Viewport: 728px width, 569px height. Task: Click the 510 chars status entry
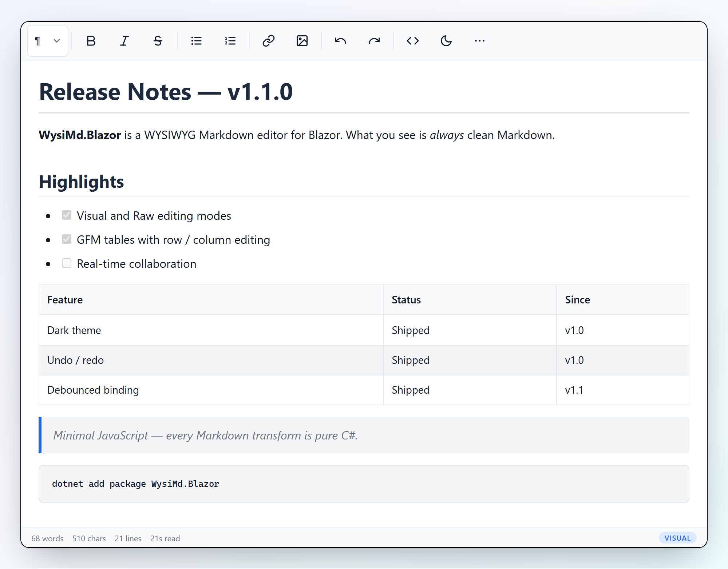tap(89, 538)
